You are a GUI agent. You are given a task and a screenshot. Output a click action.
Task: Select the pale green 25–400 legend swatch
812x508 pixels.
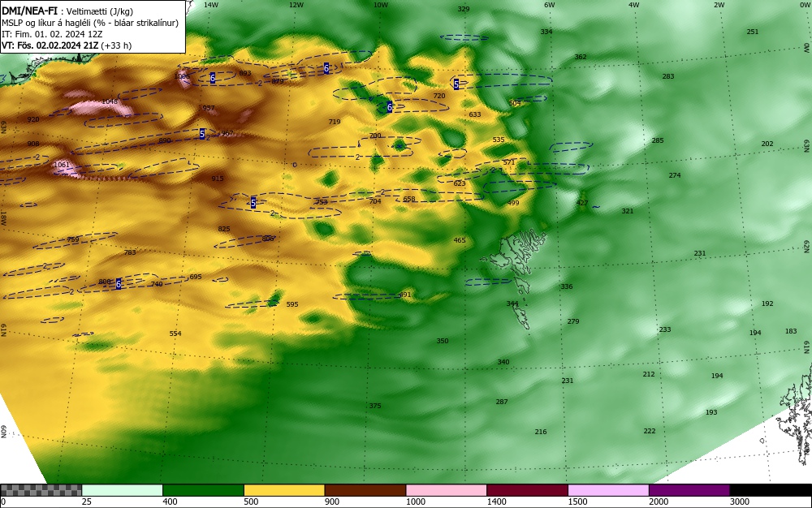[123, 490]
